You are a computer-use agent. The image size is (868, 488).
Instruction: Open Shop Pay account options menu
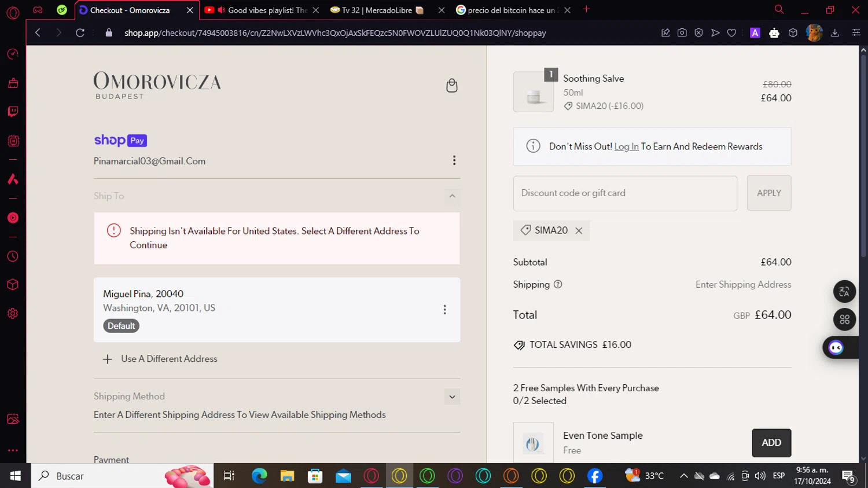pyautogui.click(x=454, y=160)
